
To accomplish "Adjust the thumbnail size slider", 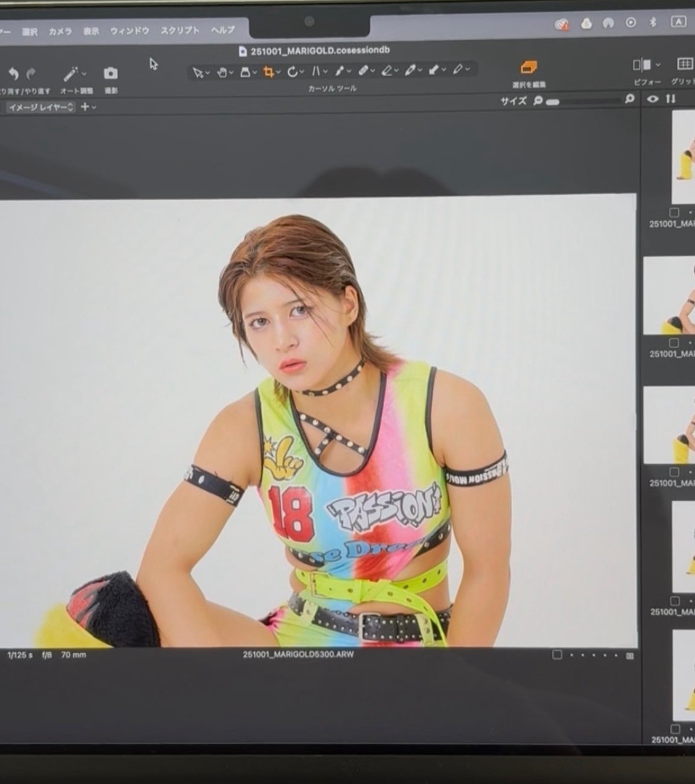I will click(552, 102).
